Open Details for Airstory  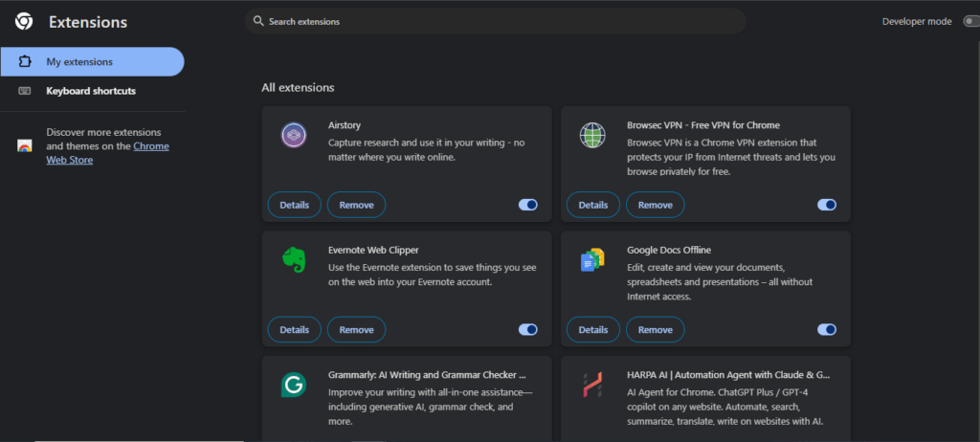(x=295, y=205)
